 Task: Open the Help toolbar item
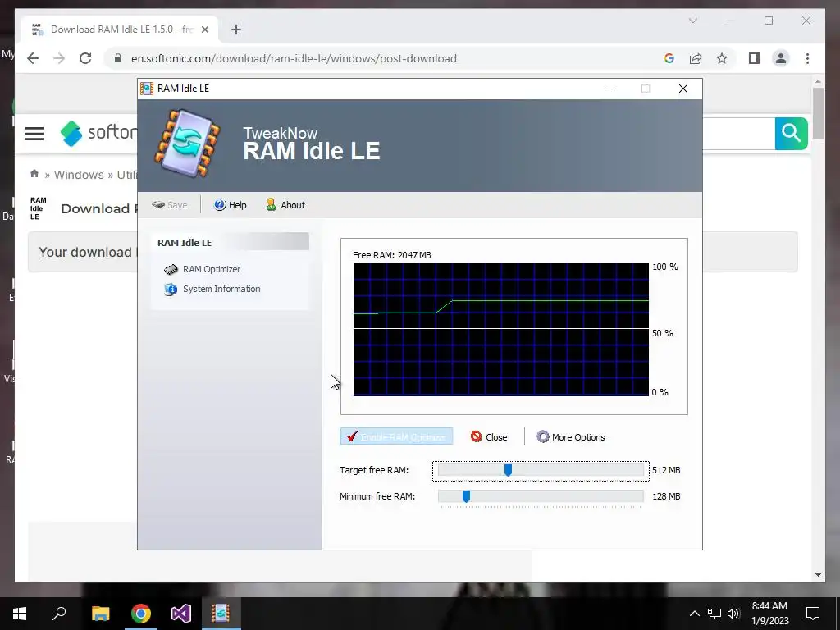(x=231, y=205)
